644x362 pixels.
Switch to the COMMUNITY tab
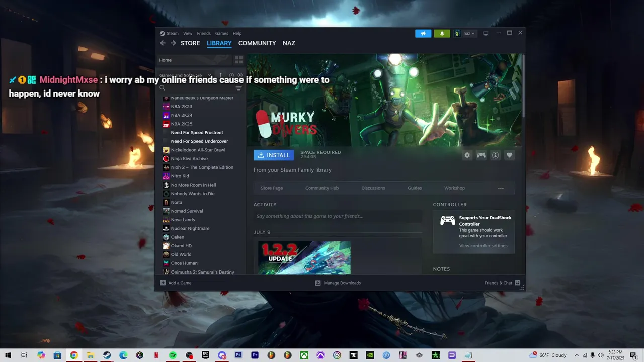(x=257, y=43)
